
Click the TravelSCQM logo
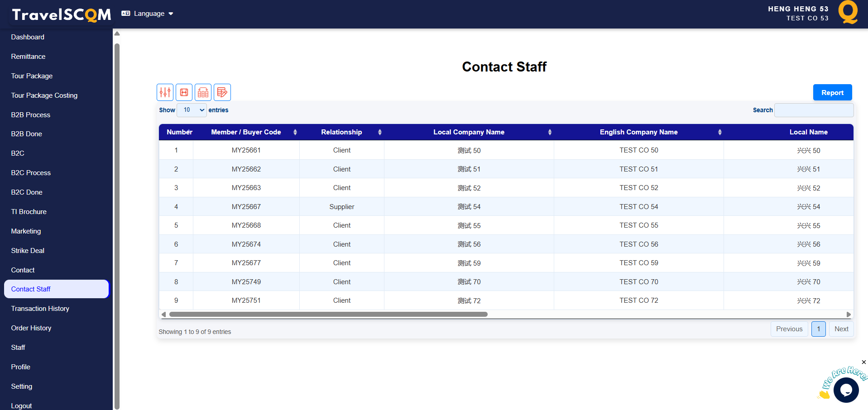62,14
